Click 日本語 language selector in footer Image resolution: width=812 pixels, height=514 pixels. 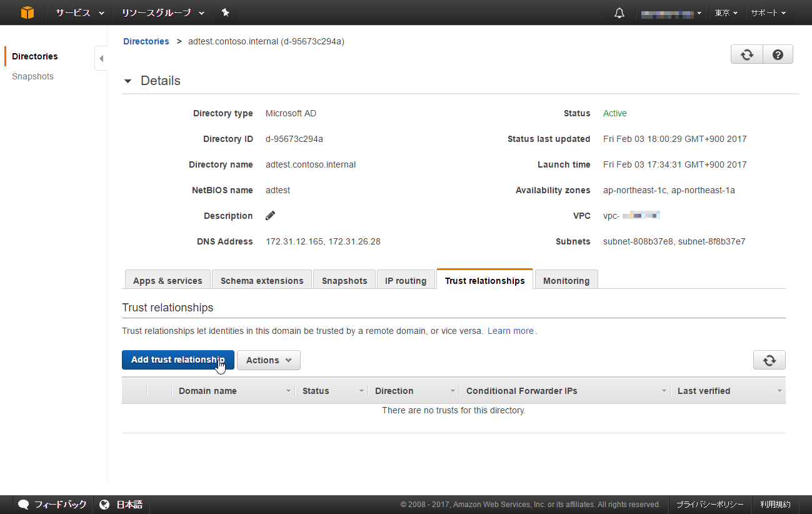click(x=129, y=505)
